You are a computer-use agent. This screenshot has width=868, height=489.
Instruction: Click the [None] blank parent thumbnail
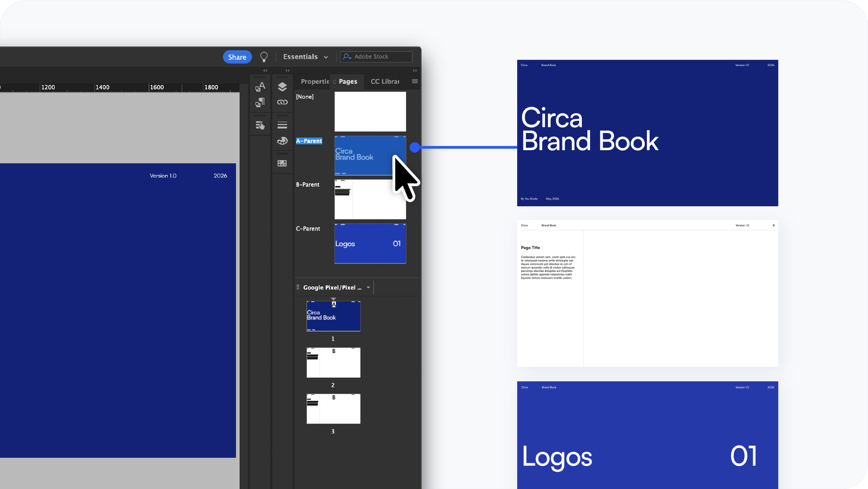370,112
